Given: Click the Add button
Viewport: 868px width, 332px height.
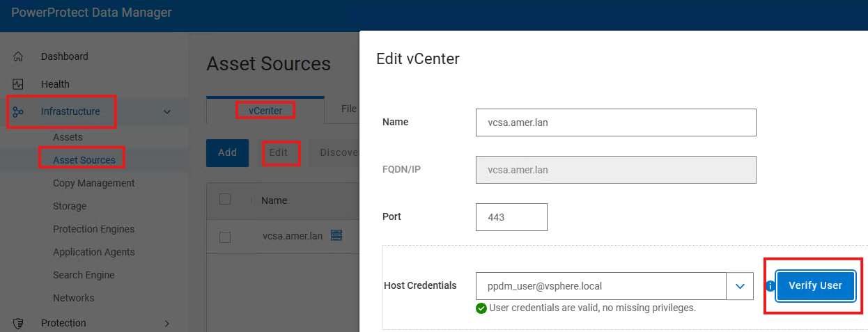Looking at the screenshot, I should click(227, 152).
